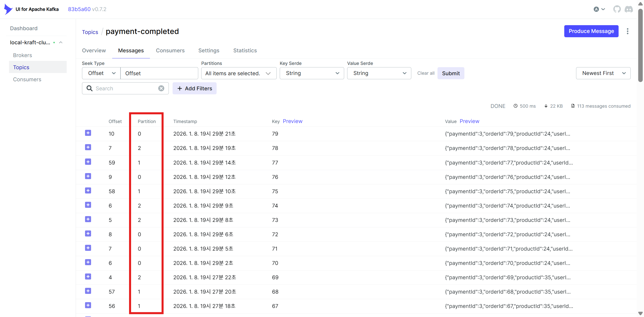The height and width of the screenshot is (317, 644).
Task: Open the Key Serde String dropdown
Action: [x=312, y=73]
